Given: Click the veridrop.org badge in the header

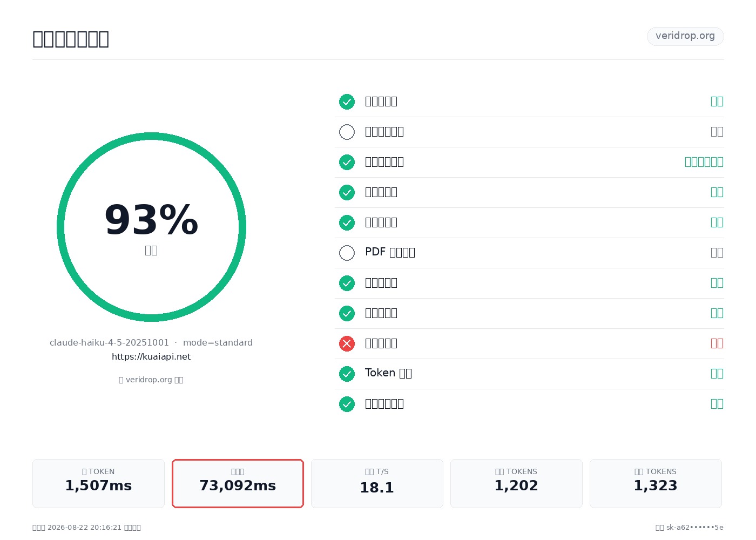Looking at the screenshot, I should click(x=685, y=36).
